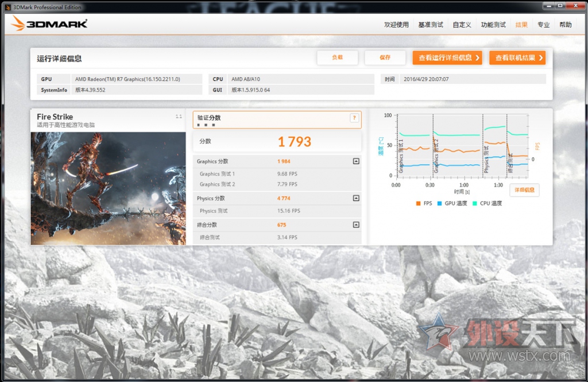Viewport: 588px width, 382px height.
Task: Click the 3DMark logo
Action: 49,24
